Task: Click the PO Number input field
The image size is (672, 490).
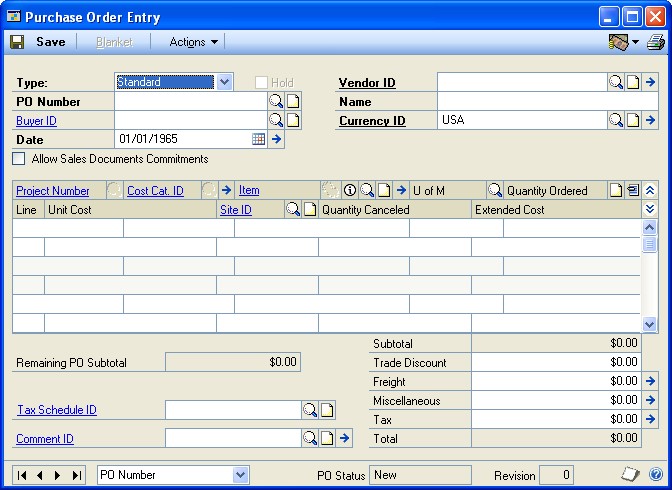Action: tap(191, 101)
